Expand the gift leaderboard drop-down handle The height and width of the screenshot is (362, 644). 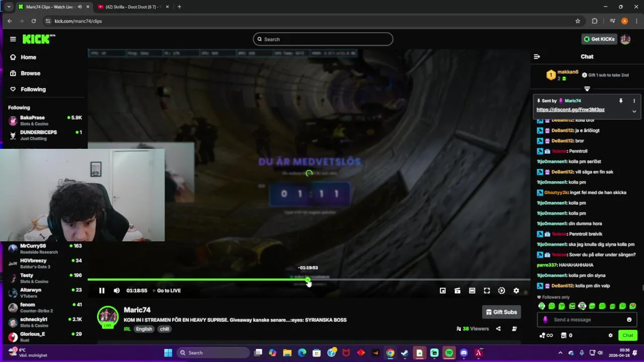(587, 89)
